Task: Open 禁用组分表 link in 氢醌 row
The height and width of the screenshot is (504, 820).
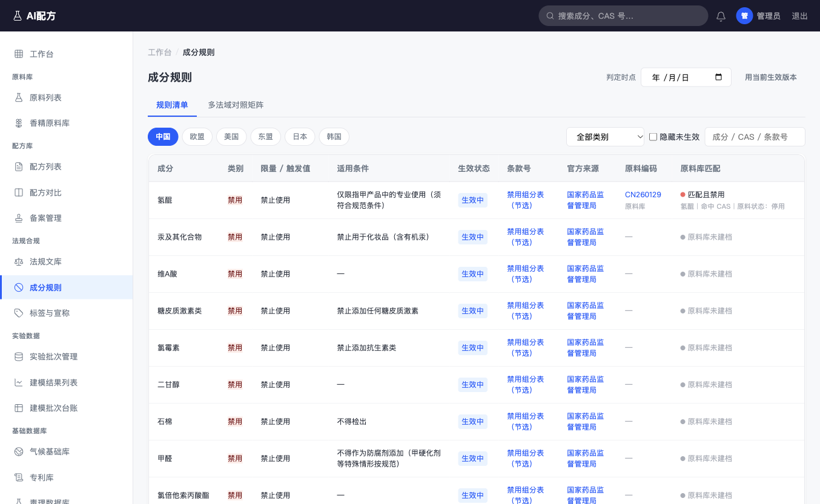Action: pyautogui.click(x=525, y=200)
